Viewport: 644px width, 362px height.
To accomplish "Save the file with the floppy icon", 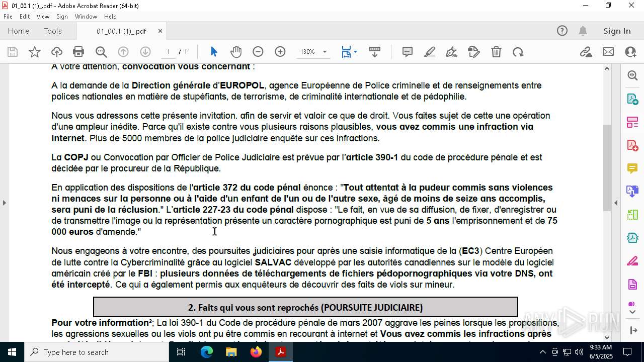I will [x=13, y=52].
